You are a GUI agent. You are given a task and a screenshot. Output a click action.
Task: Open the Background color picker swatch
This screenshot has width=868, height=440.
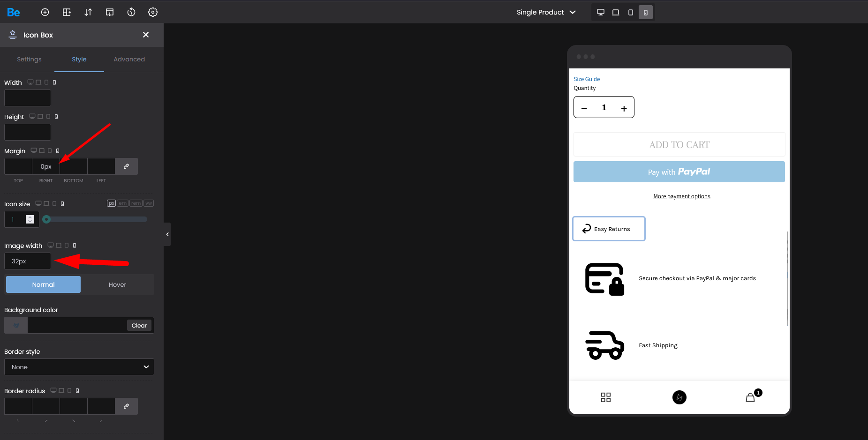(x=16, y=325)
